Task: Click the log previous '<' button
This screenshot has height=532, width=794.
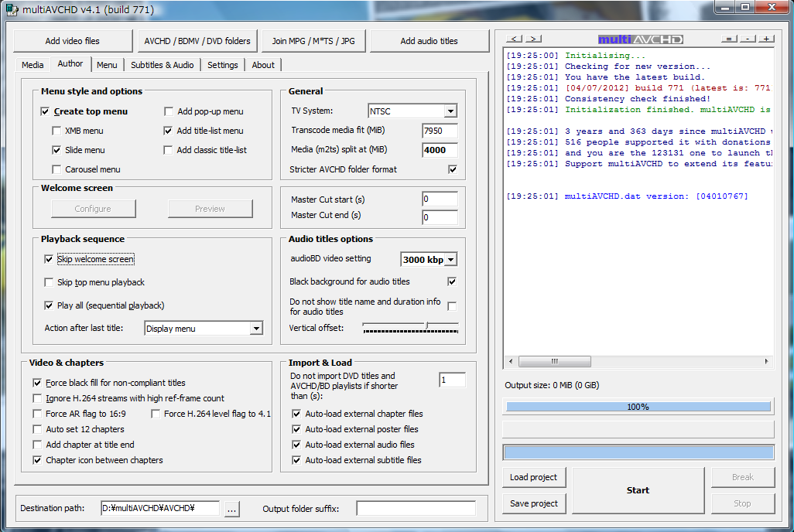Action: point(514,39)
